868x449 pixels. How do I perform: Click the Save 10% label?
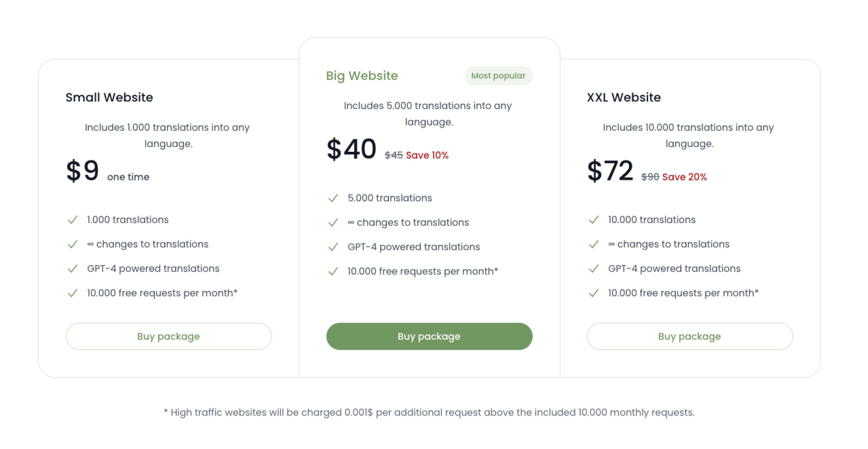(x=427, y=155)
